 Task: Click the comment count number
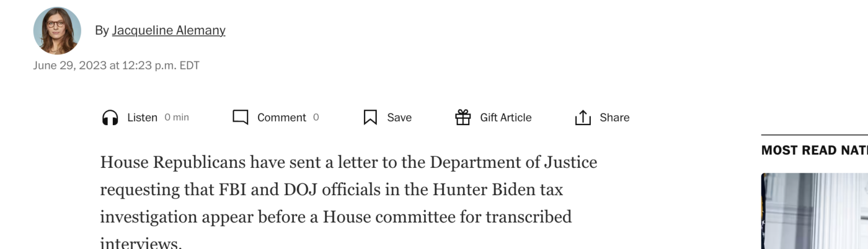click(x=316, y=118)
